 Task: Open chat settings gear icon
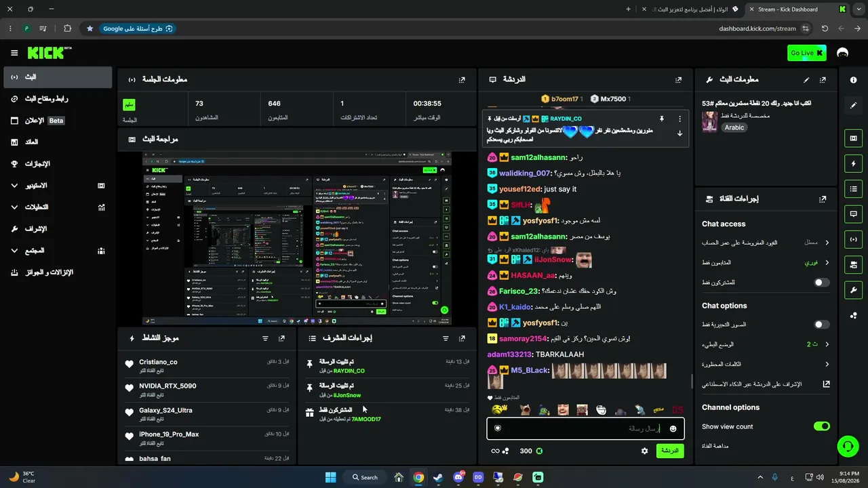click(x=644, y=451)
